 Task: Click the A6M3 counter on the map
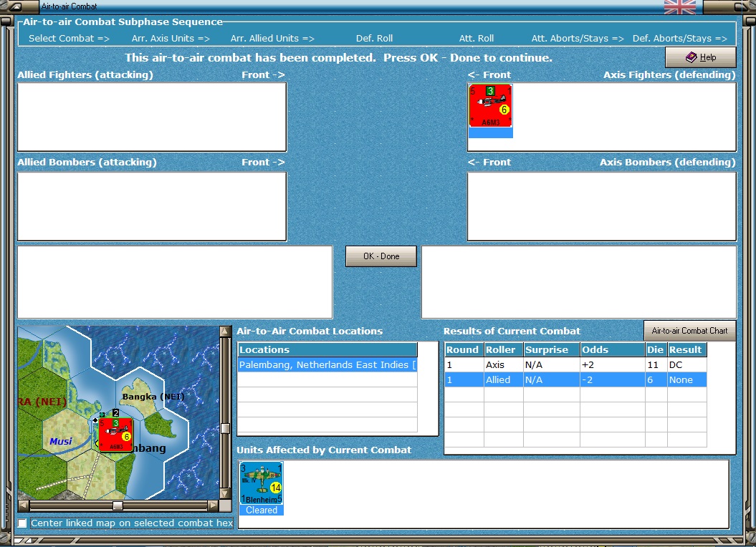pyautogui.click(x=115, y=435)
